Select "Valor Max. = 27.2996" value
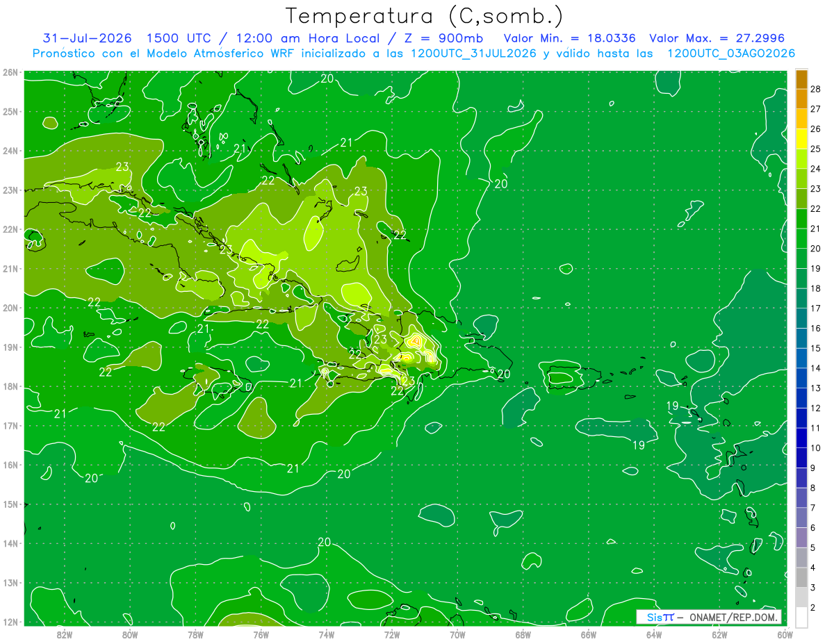The width and height of the screenshot is (834, 644). pyautogui.click(x=717, y=38)
